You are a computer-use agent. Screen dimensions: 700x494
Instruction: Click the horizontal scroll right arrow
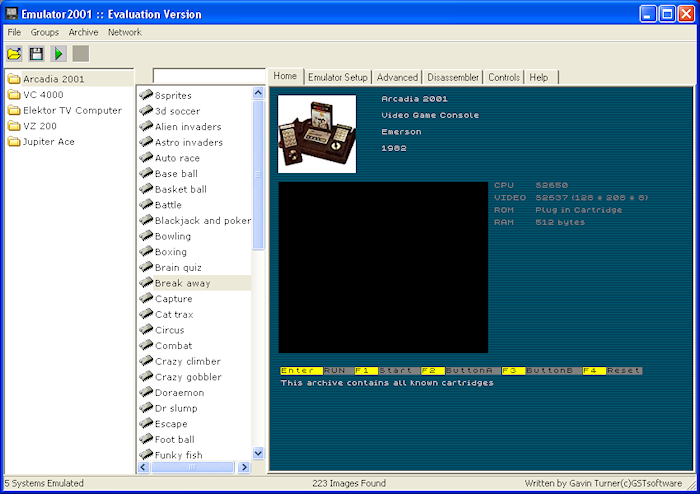(244, 467)
